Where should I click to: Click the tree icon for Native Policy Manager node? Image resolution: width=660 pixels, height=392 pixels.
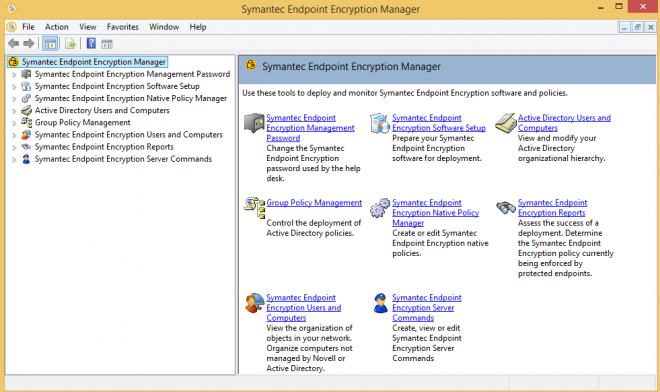pyautogui.click(x=26, y=99)
